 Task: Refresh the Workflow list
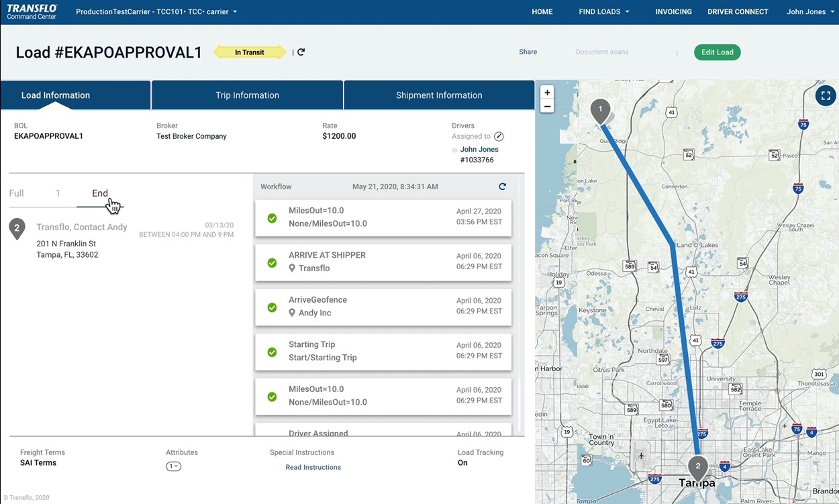502,187
